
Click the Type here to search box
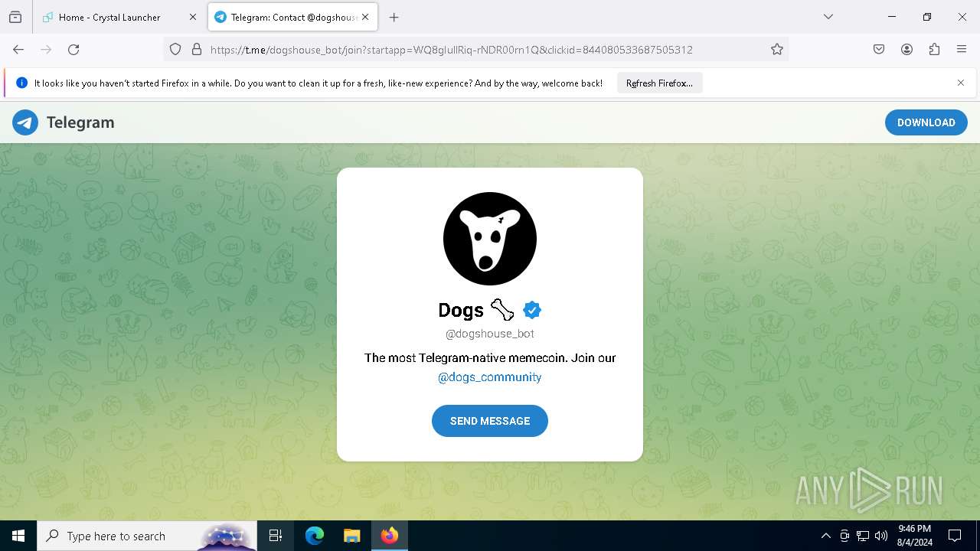148,536
